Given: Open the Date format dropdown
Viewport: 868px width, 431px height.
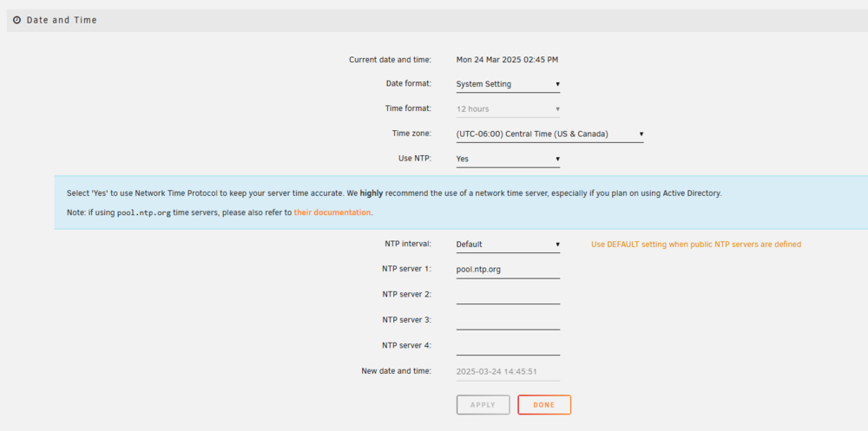Looking at the screenshot, I should pyautogui.click(x=508, y=84).
